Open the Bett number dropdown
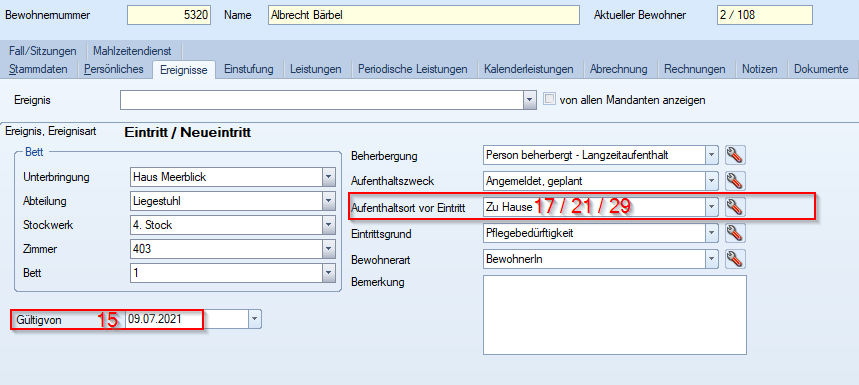This screenshot has width=859, height=385. tap(328, 273)
